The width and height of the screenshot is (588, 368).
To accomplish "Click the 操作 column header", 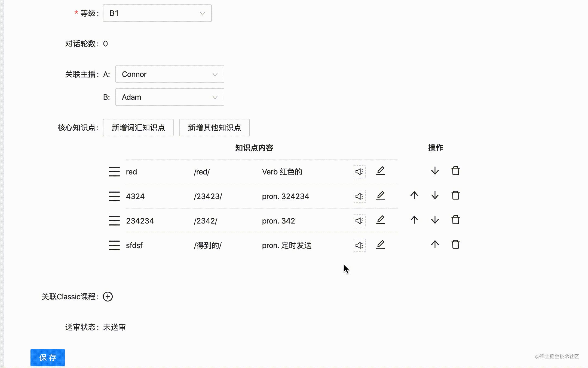I will pos(436,148).
